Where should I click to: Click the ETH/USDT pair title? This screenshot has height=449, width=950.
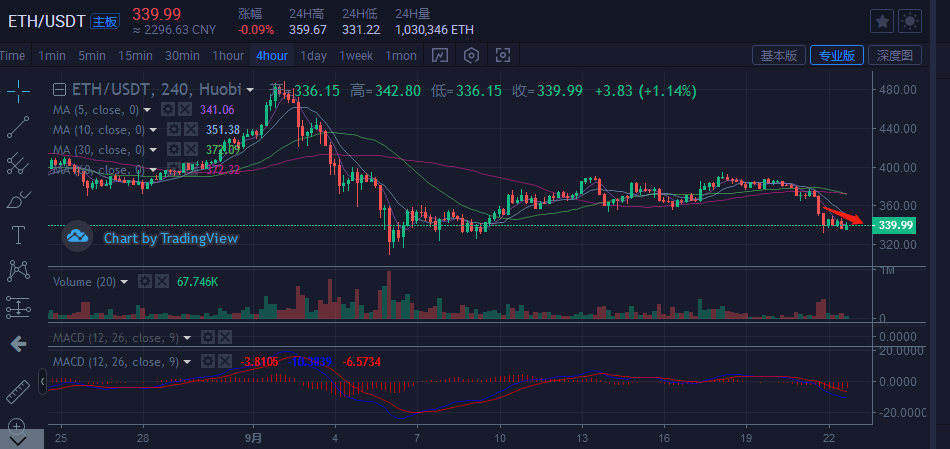[45, 21]
